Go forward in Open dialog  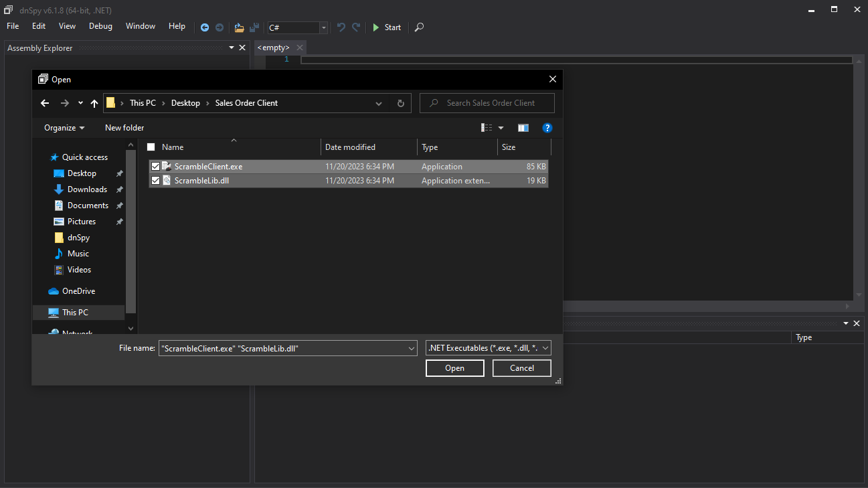point(64,103)
